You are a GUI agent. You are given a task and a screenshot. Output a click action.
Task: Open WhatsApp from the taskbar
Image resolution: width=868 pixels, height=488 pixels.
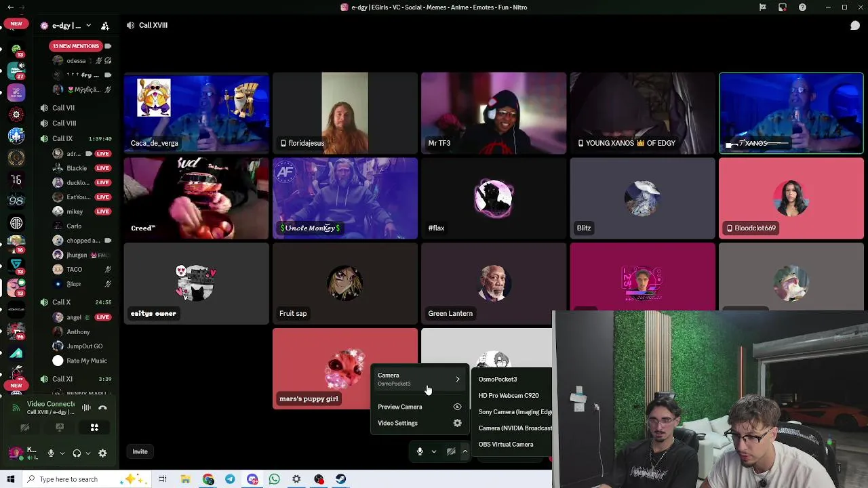click(274, 479)
